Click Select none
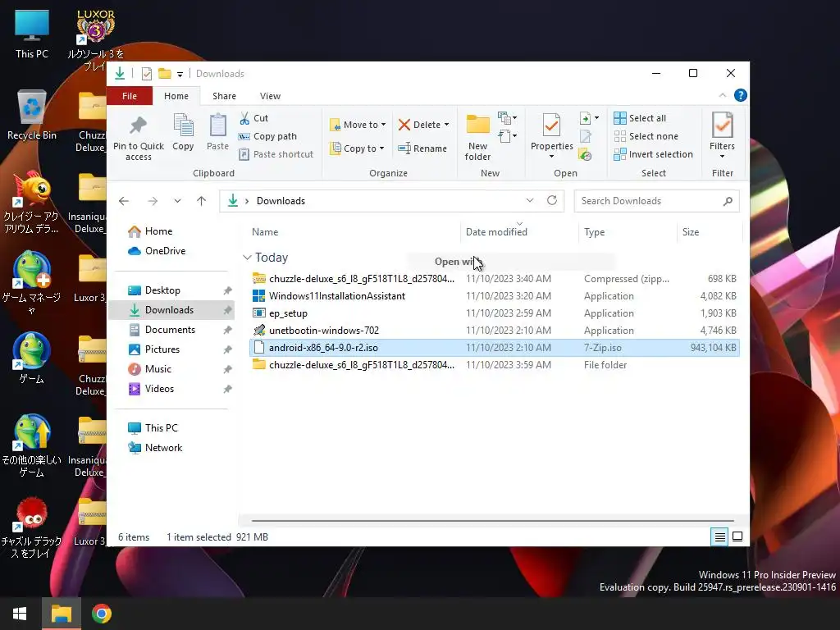 [x=646, y=136]
